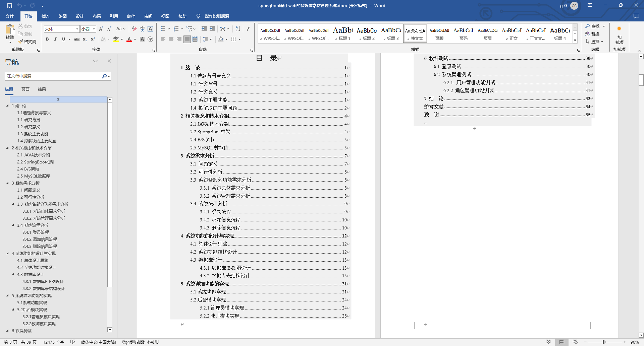Click the spell check icon in status bar
The height and width of the screenshot is (346, 644).
tap(73, 342)
